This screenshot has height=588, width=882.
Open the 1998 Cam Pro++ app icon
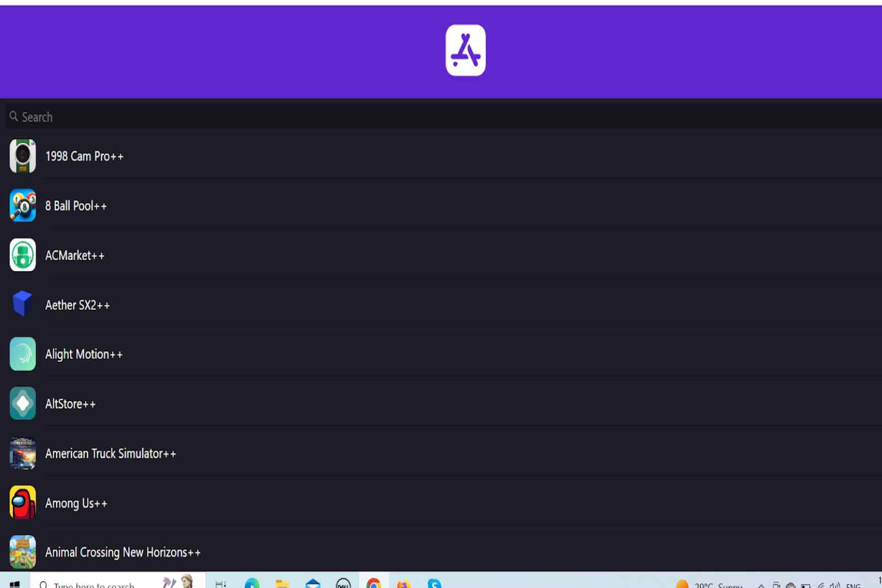23,156
